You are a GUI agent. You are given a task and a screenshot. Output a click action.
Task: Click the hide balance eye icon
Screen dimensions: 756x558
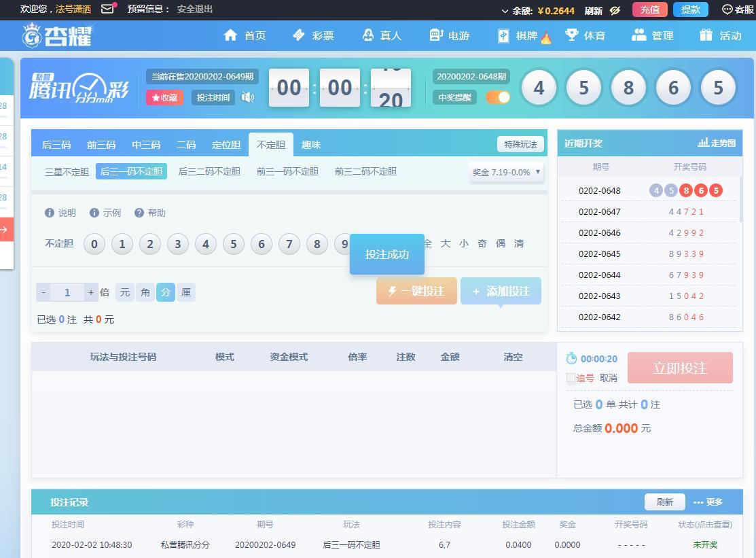615,10
